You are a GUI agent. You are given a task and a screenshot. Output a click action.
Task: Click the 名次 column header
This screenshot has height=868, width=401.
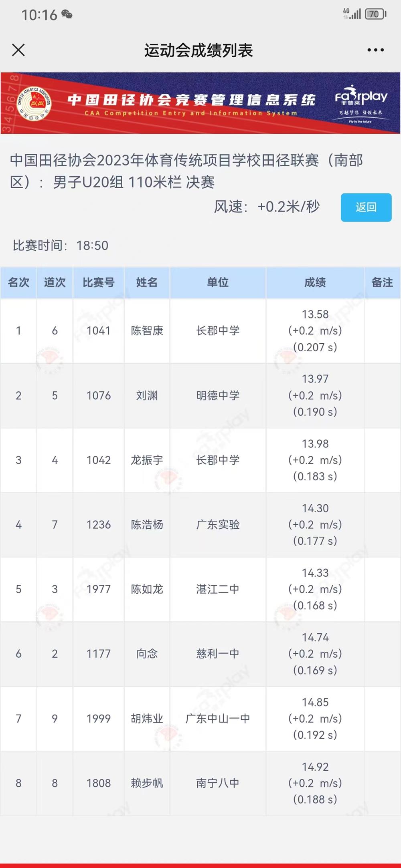[18, 282]
